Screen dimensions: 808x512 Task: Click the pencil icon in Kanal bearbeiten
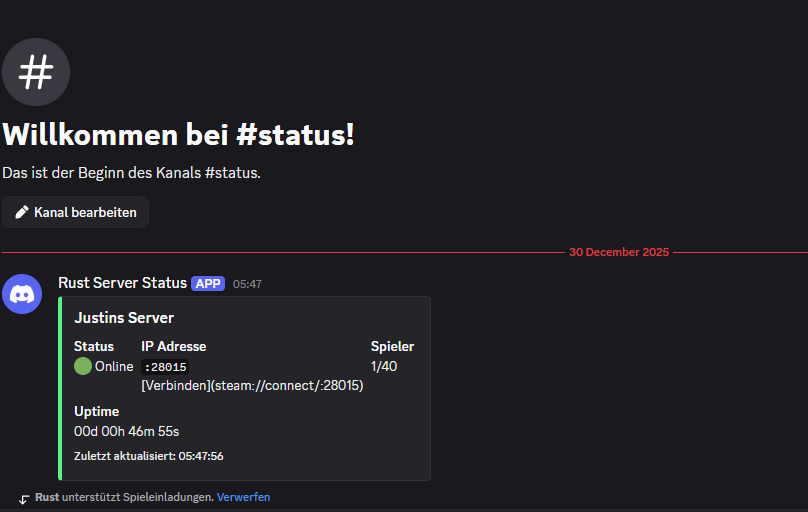point(22,212)
